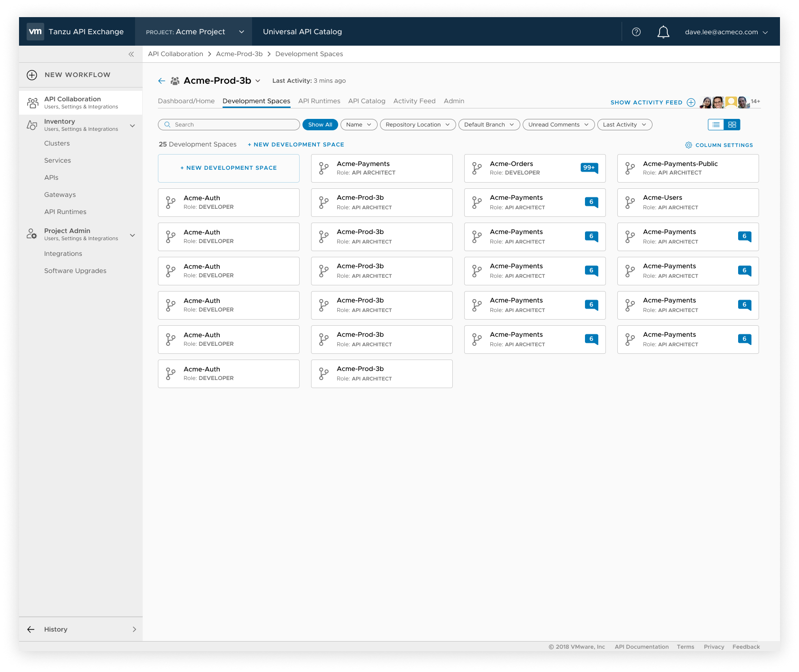
Task: Open the API Catalog tab
Action: coord(367,101)
